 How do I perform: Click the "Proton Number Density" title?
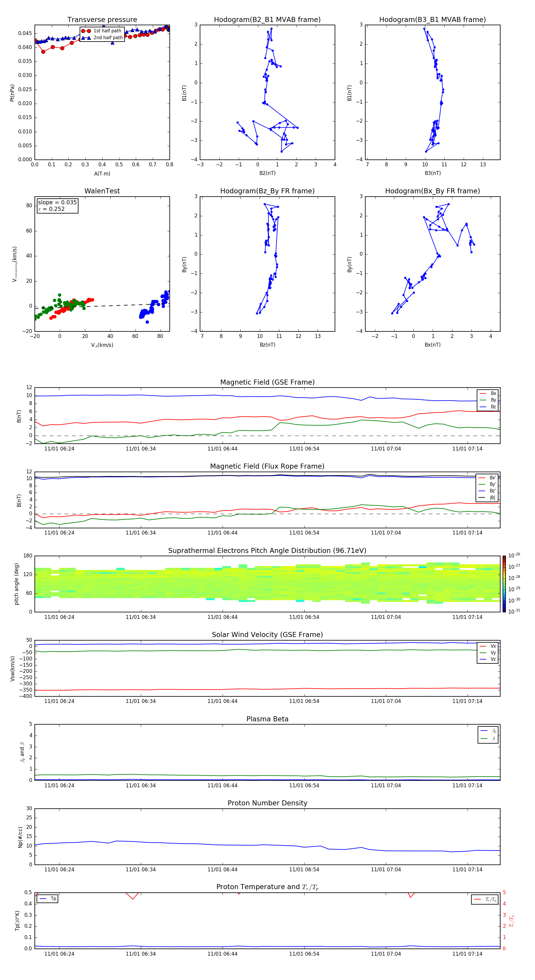[267, 803]
